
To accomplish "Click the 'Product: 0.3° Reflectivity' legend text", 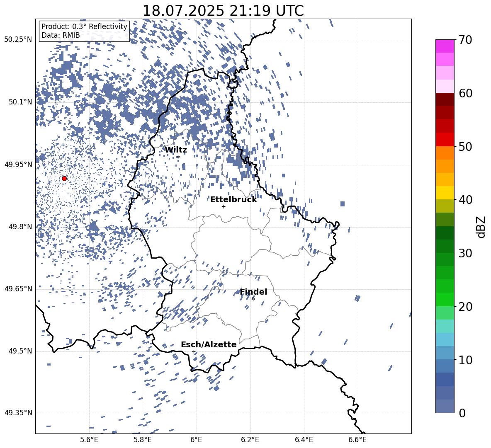I will point(84,26).
